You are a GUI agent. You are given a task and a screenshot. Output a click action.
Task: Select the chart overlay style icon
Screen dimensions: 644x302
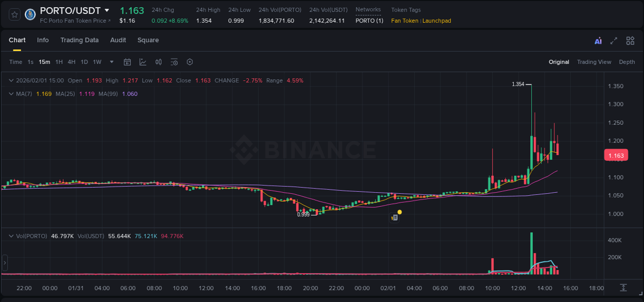click(x=142, y=62)
